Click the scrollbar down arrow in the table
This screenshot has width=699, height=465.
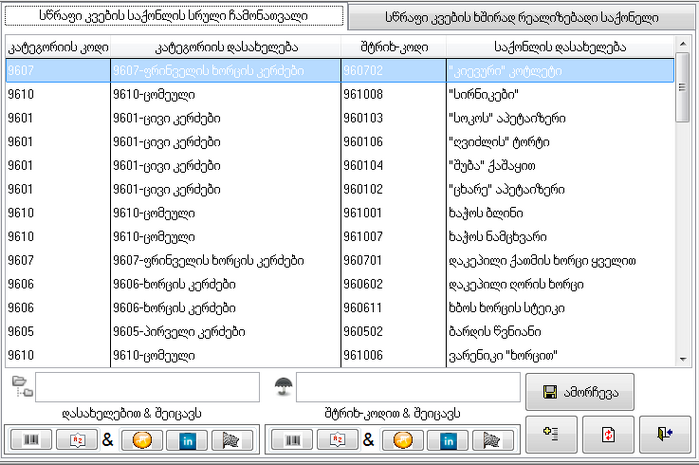pos(683,357)
